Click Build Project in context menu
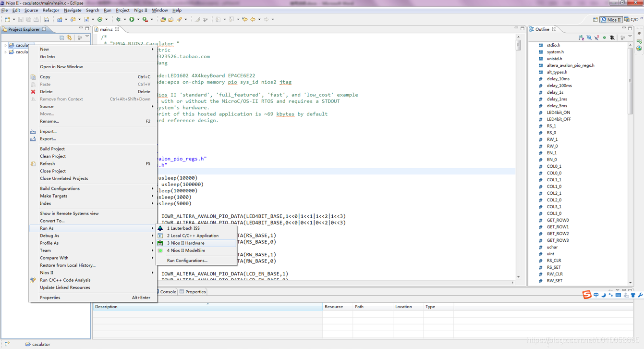644x349 pixels. click(x=93, y=149)
